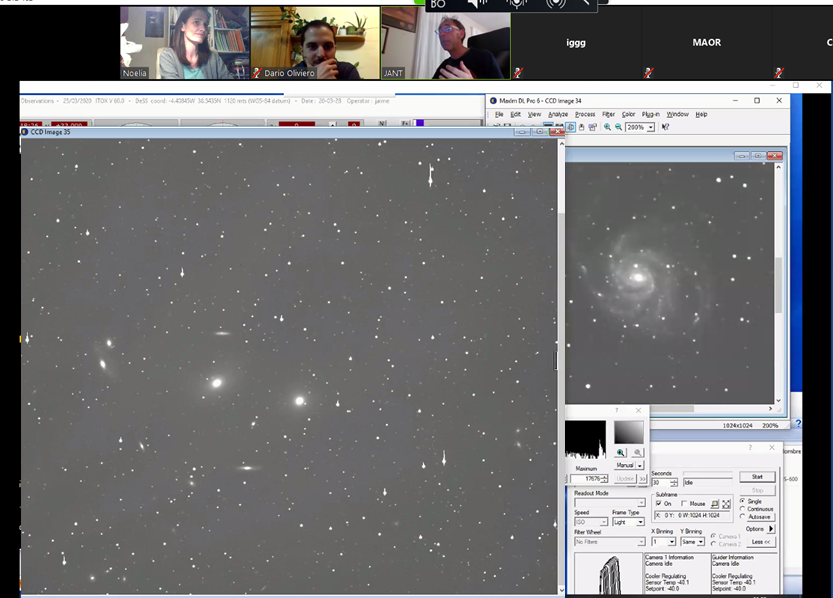Click the stretch zoom-in icon under gradient
This screenshot has width=833, height=598.
pos(620,452)
